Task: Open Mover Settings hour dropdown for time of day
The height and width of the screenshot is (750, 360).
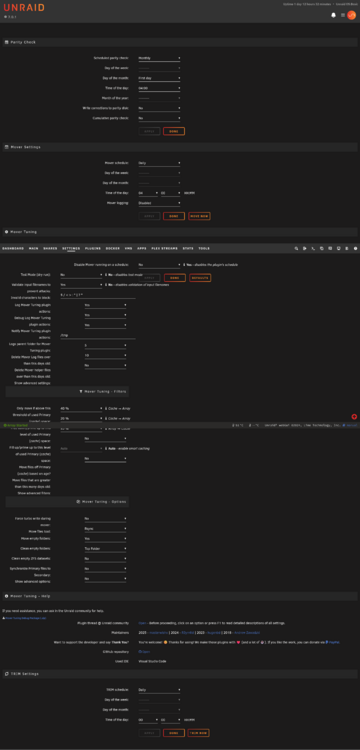Action: click(148, 193)
